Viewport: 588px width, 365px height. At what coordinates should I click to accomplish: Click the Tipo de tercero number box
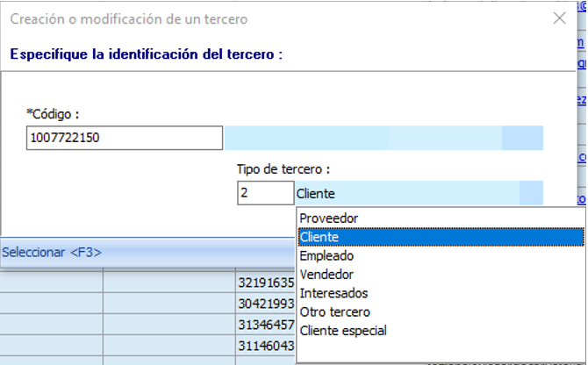264,194
